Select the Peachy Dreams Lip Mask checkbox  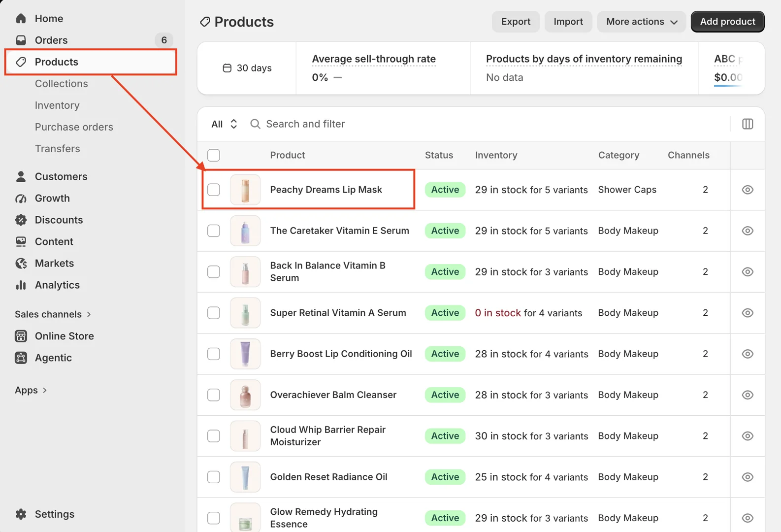pyautogui.click(x=214, y=190)
